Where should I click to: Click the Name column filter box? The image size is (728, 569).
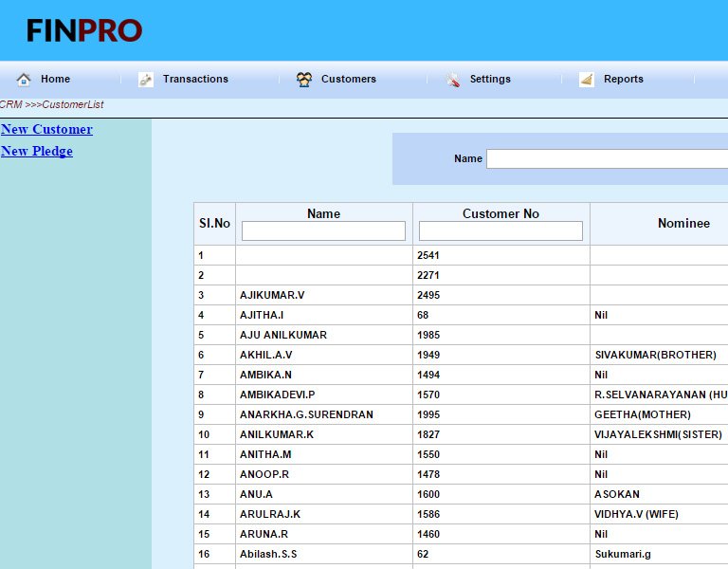pos(323,230)
